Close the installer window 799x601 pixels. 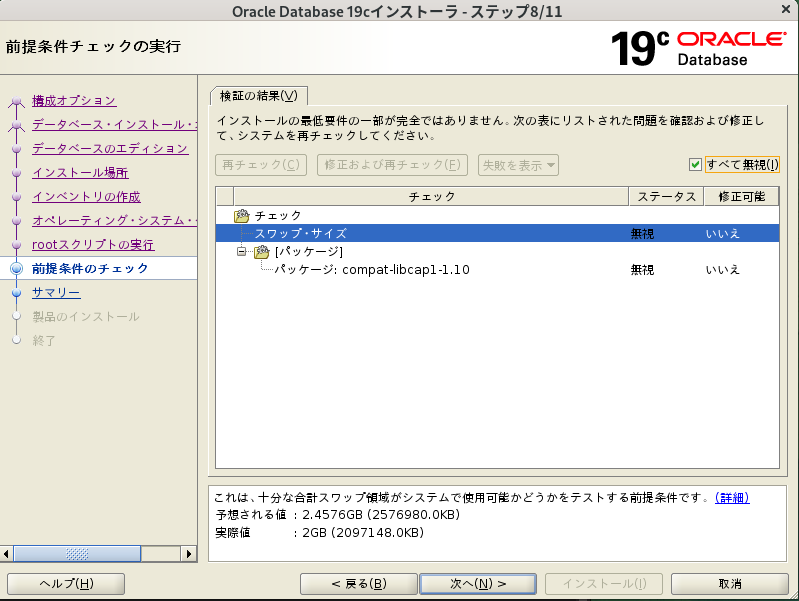click(786, 9)
